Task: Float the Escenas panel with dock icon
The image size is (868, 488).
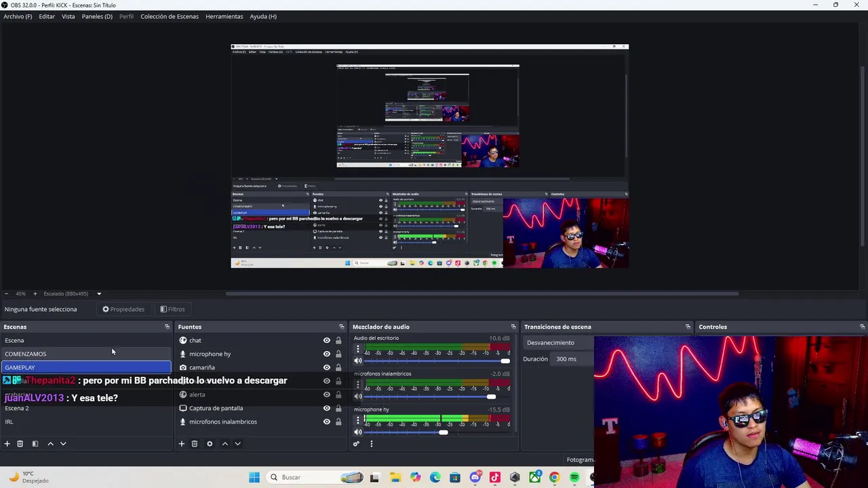Action: tap(167, 327)
